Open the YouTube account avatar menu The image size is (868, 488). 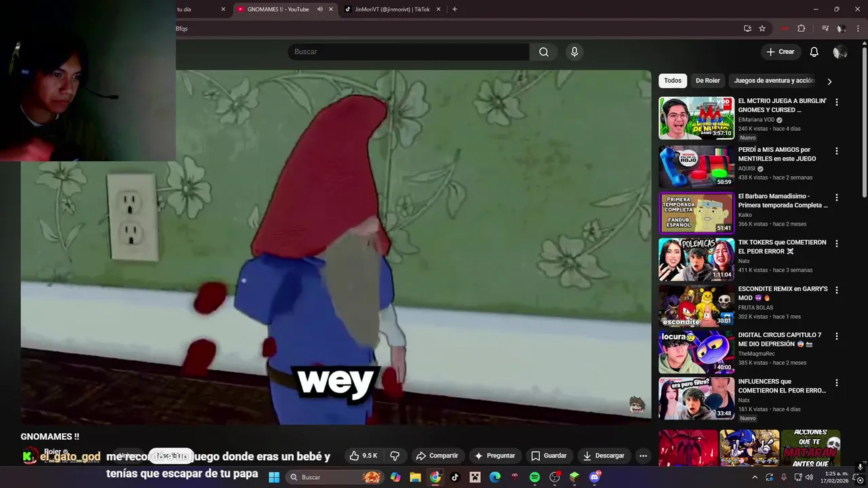pos(840,52)
